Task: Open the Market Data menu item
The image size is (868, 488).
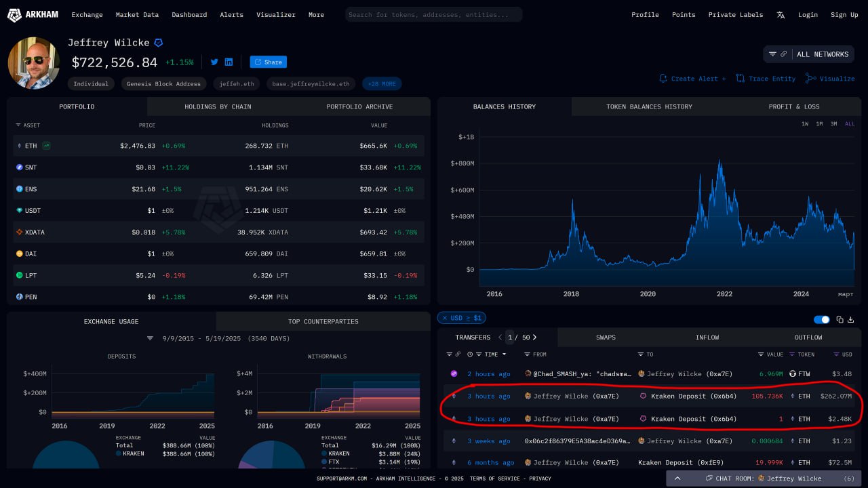Action: 137,15
